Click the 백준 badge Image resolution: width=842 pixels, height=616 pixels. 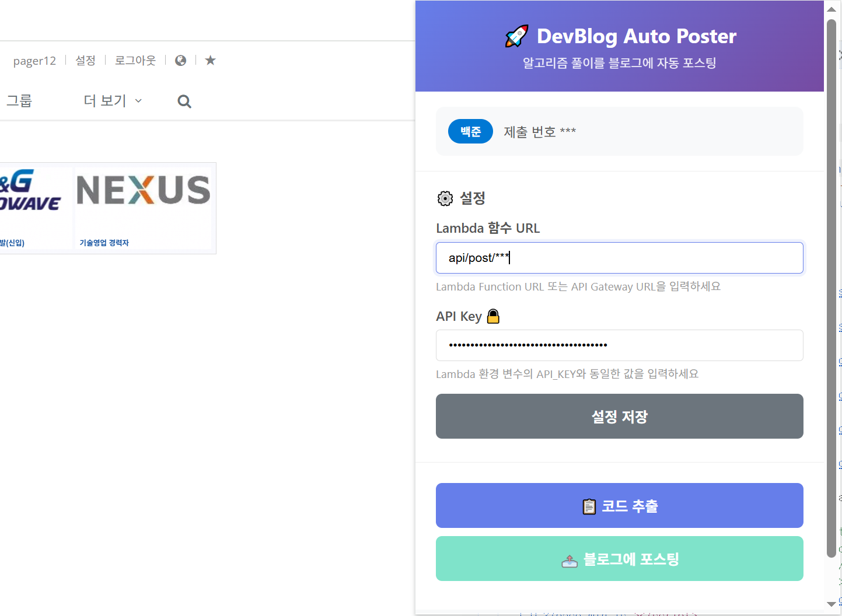pyautogui.click(x=470, y=131)
